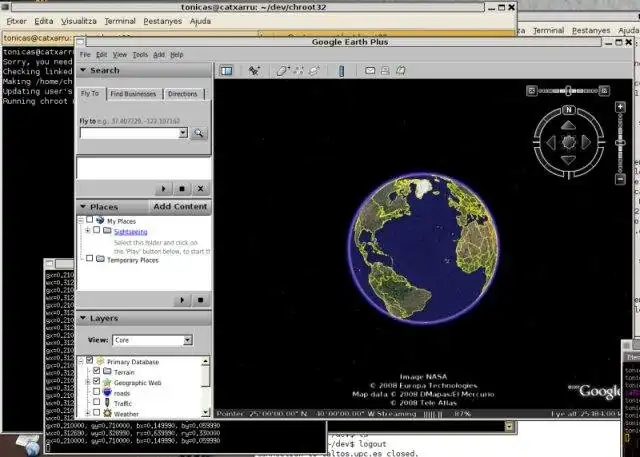Click the magnifier search button
The image size is (640, 457).
click(x=199, y=133)
